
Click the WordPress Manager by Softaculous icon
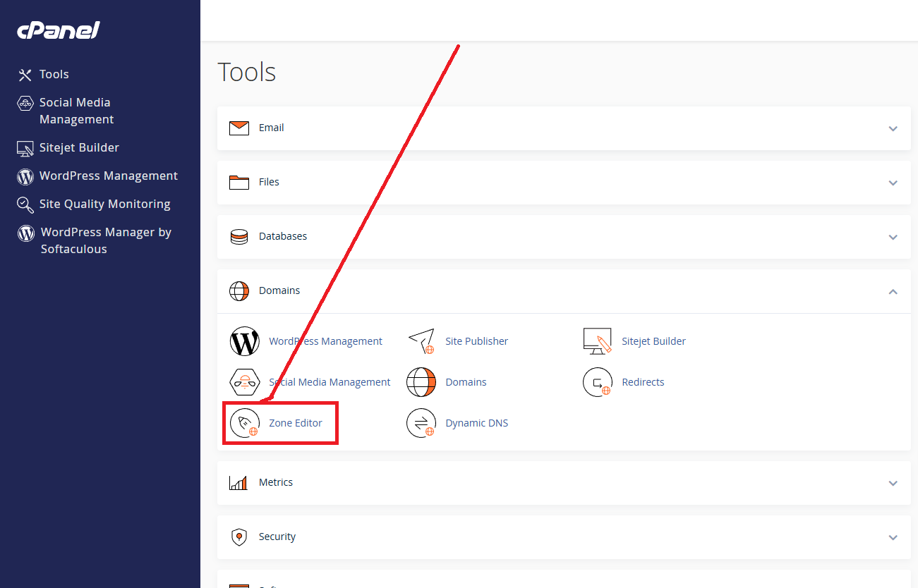pos(26,233)
